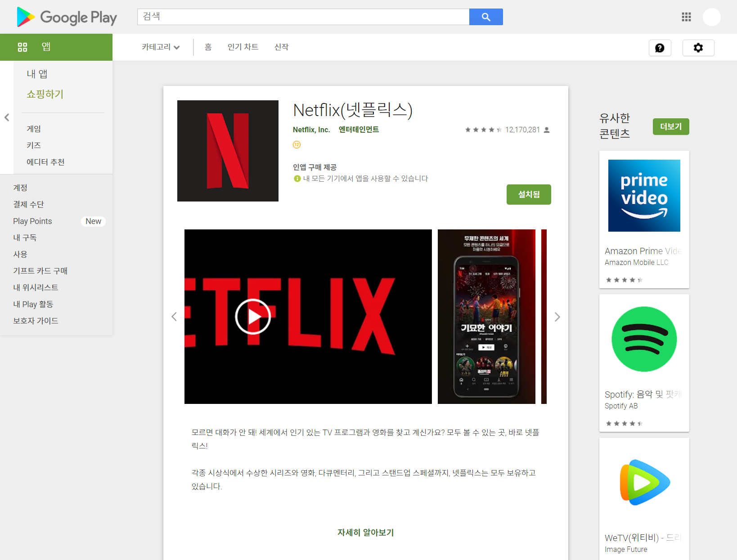This screenshot has width=737, height=560.
Task: Select 쇼핑하기 in sidebar
Action: (x=45, y=94)
